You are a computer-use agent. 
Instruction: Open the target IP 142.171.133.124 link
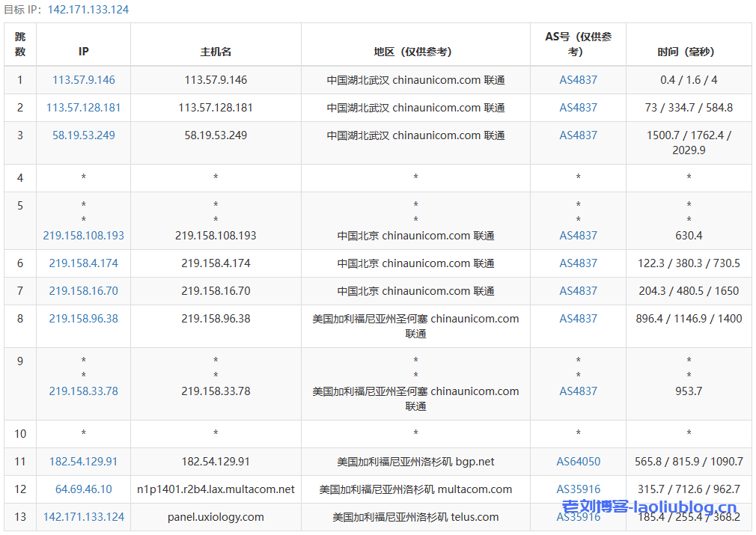pos(88,10)
